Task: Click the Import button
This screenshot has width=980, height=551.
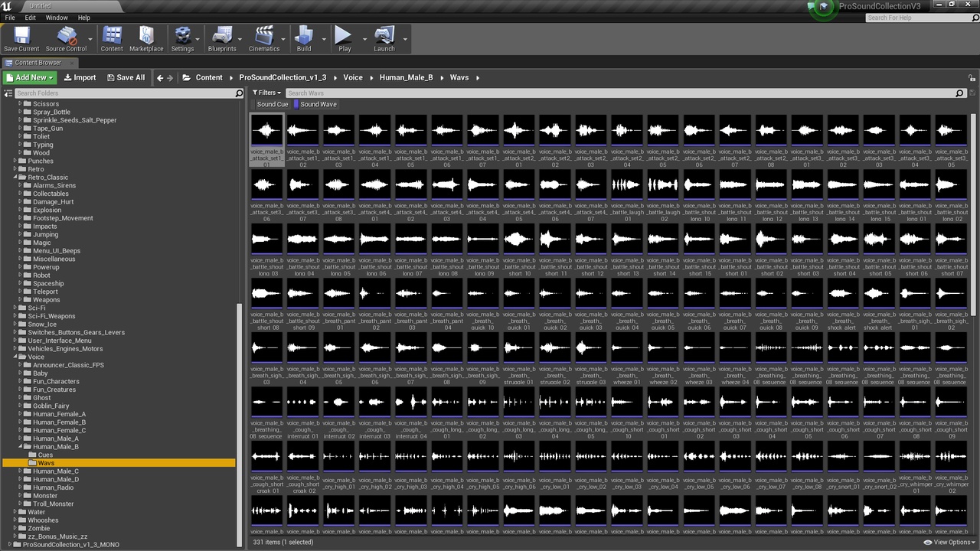Action: point(80,77)
